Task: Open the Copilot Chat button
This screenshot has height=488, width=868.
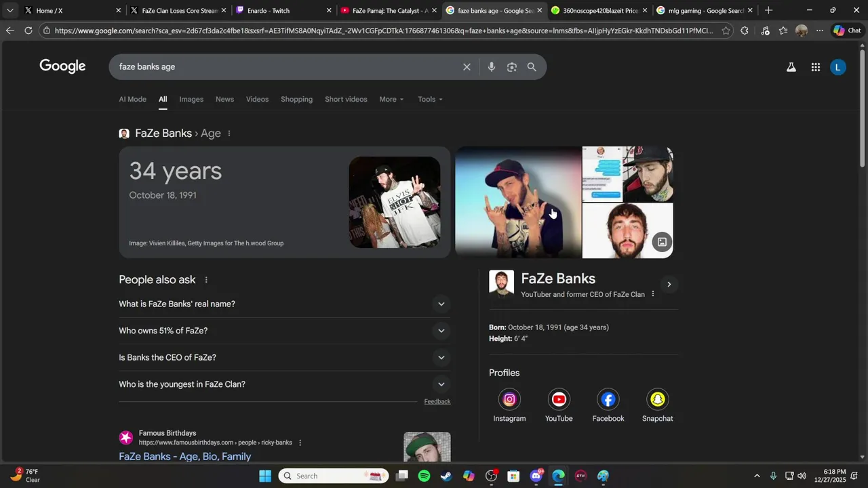Action: pyautogui.click(x=848, y=30)
